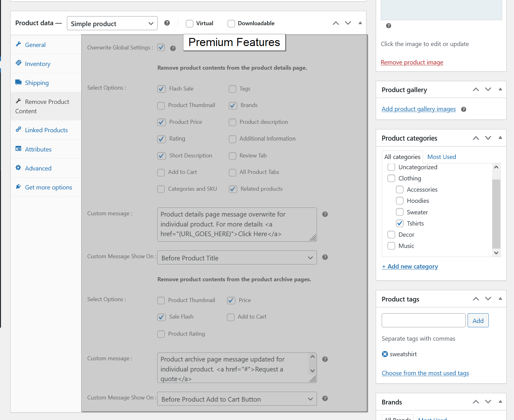Remove the sweatshirt tag
Image resolution: width=514 pixels, height=420 pixels.
[x=385, y=354]
